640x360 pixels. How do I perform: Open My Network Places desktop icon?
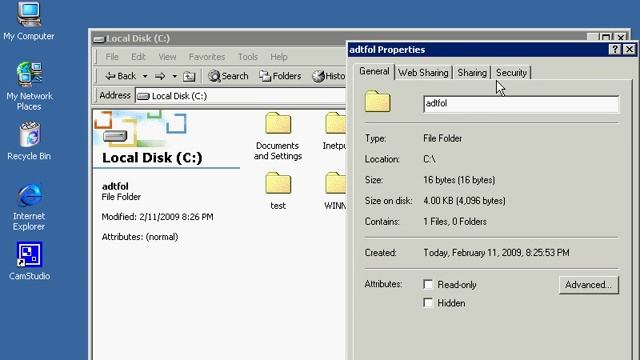pyautogui.click(x=29, y=86)
